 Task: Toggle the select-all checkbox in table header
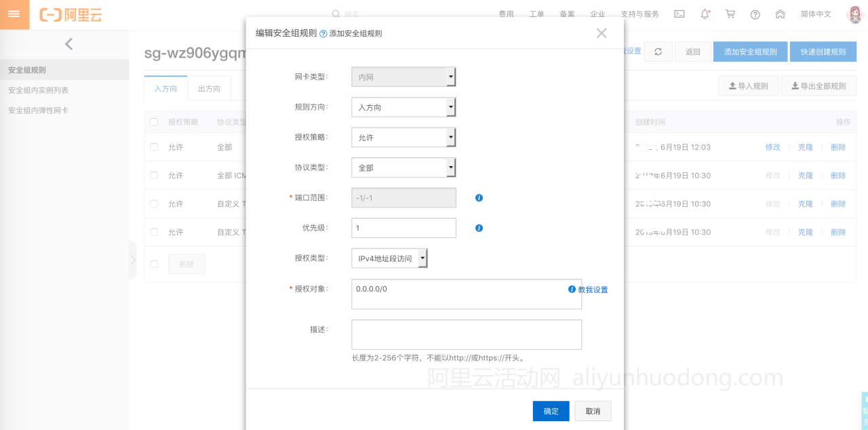pos(154,122)
